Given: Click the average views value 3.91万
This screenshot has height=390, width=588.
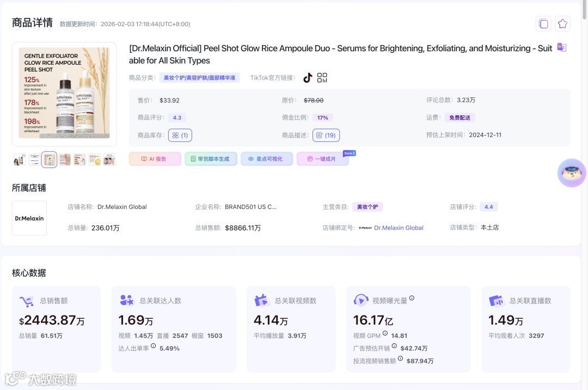Looking at the screenshot, I should [x=297, y=336].
